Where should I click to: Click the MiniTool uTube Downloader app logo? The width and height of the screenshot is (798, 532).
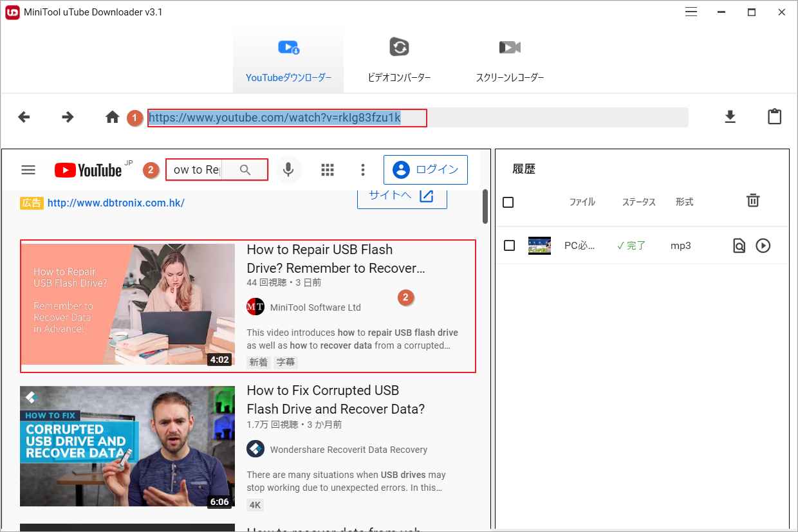coord(12,12)
